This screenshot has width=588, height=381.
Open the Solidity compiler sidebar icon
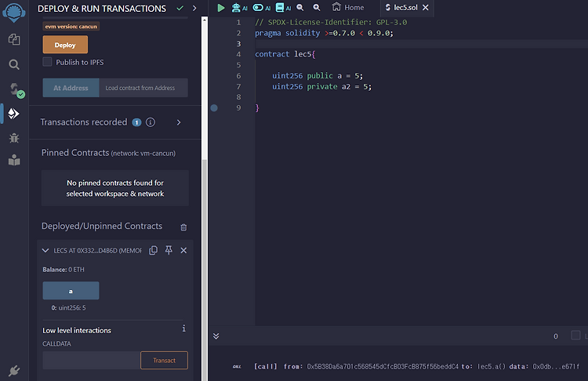16,90
